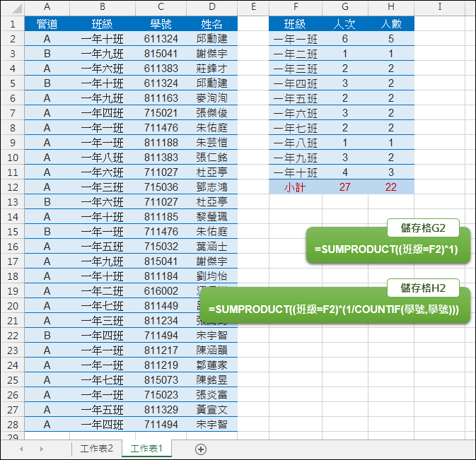
Task: Select class cell 一年十班 in summary table
Action: coord(296,172)
